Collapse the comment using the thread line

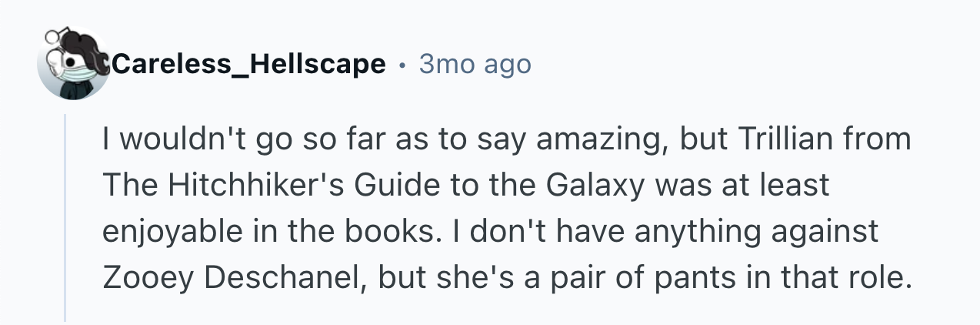[65, 216]
